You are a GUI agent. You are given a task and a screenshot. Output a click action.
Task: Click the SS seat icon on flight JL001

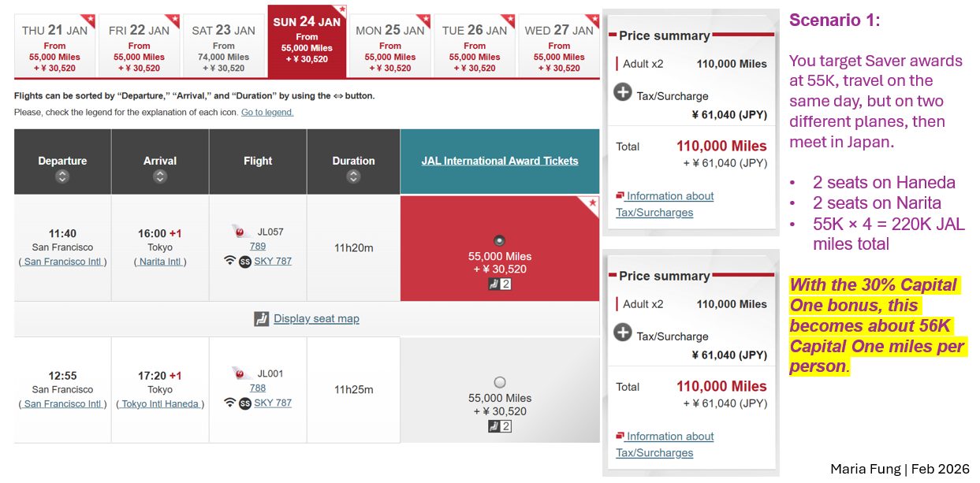(x=245, y=403)
